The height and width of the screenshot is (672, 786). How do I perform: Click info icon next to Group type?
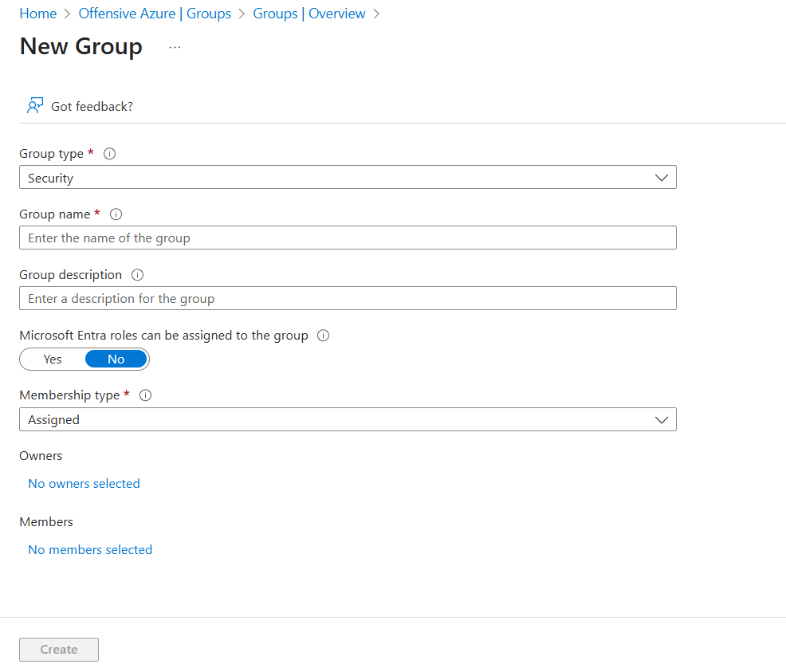click(110, 154)
